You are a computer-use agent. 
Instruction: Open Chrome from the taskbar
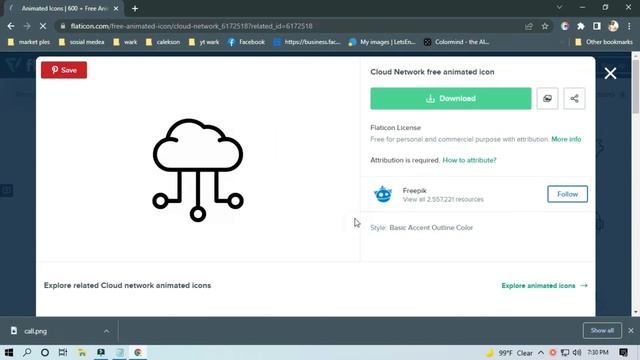coord(138,352)
